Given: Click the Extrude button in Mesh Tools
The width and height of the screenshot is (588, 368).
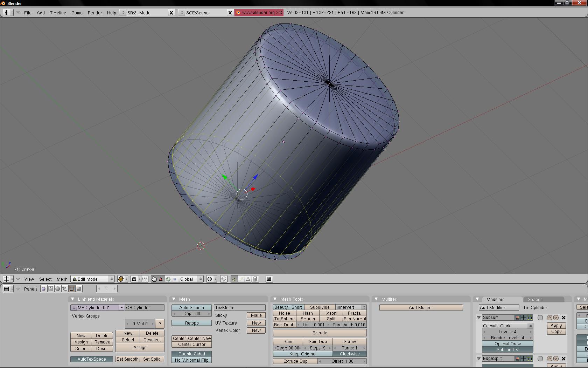Looking at the screenshot, I should [x=320, y=333].
